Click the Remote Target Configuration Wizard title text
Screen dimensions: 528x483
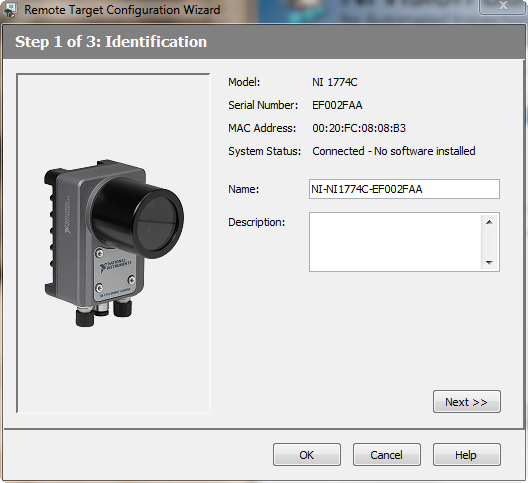click(122, 10)
